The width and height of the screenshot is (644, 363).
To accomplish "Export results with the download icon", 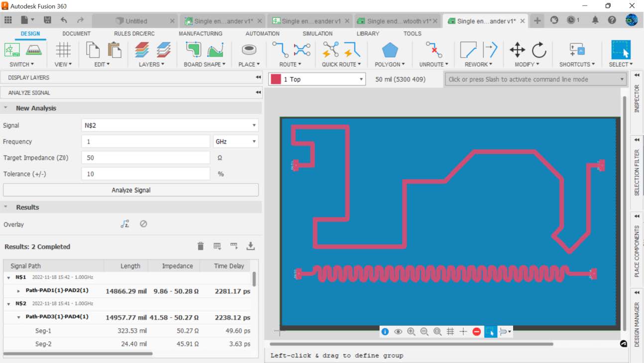I will tap(251, 245).
